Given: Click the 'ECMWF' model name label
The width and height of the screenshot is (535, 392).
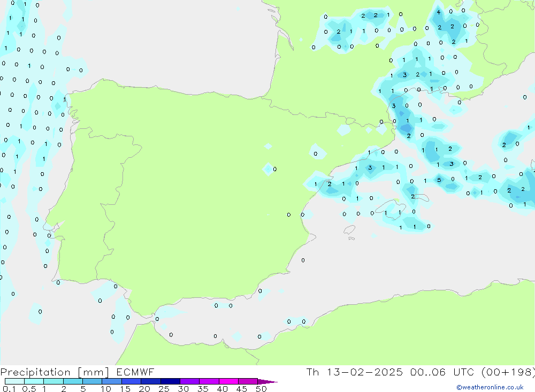Looking at the screenshot, I should 135,372.
